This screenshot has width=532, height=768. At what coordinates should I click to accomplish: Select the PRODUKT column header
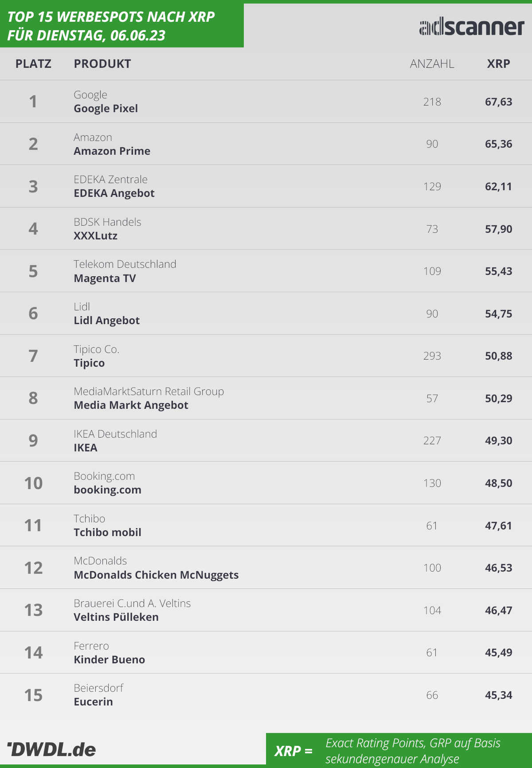tap(102, 64)
